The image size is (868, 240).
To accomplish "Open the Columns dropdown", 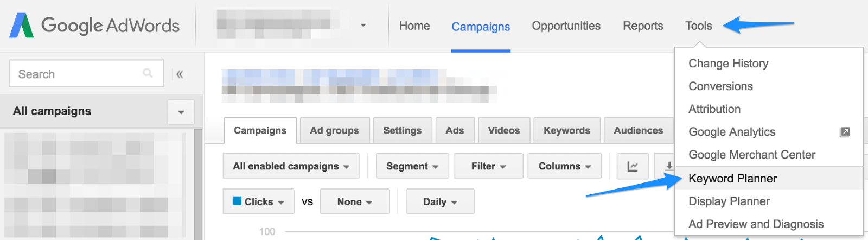I will [565, 166].
